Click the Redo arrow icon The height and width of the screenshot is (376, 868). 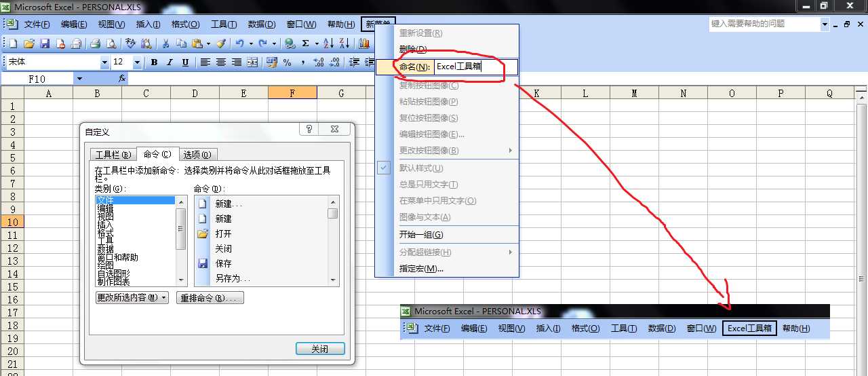click(x=262, y=43)
